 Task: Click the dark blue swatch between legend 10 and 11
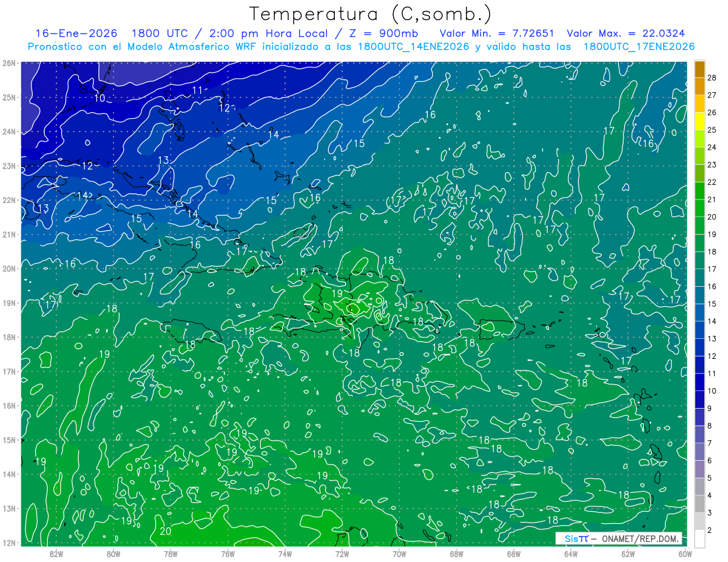pyautogui.click(x=699, y=381)
